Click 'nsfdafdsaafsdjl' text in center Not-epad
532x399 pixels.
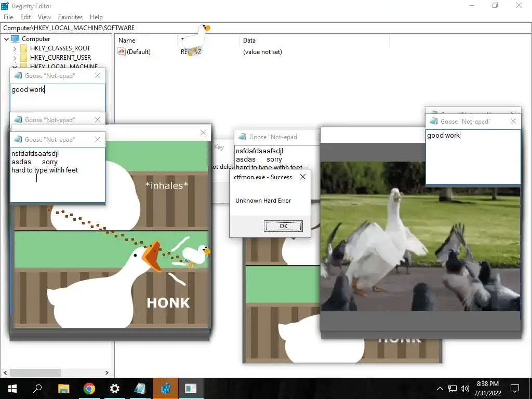pos(260,151)
